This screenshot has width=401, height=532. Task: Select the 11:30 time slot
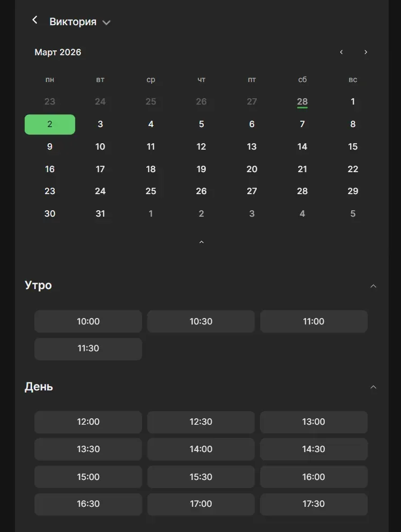88,349
